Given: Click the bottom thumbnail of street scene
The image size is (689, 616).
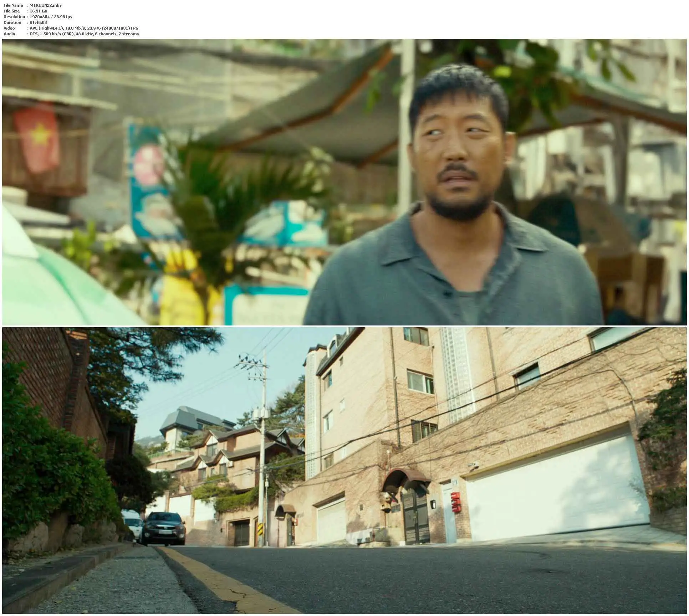Looking at the screenshot, I should [x=344, y=470].
